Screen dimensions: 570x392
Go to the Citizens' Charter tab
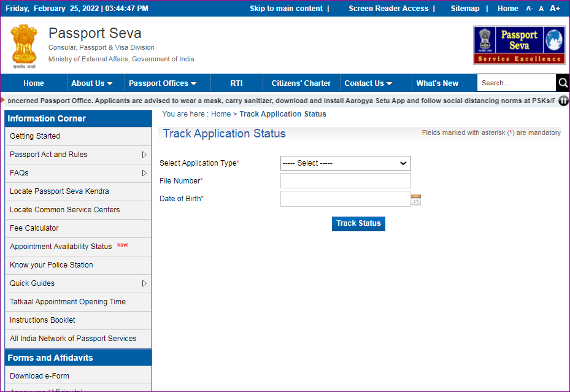tap(301, 83)
